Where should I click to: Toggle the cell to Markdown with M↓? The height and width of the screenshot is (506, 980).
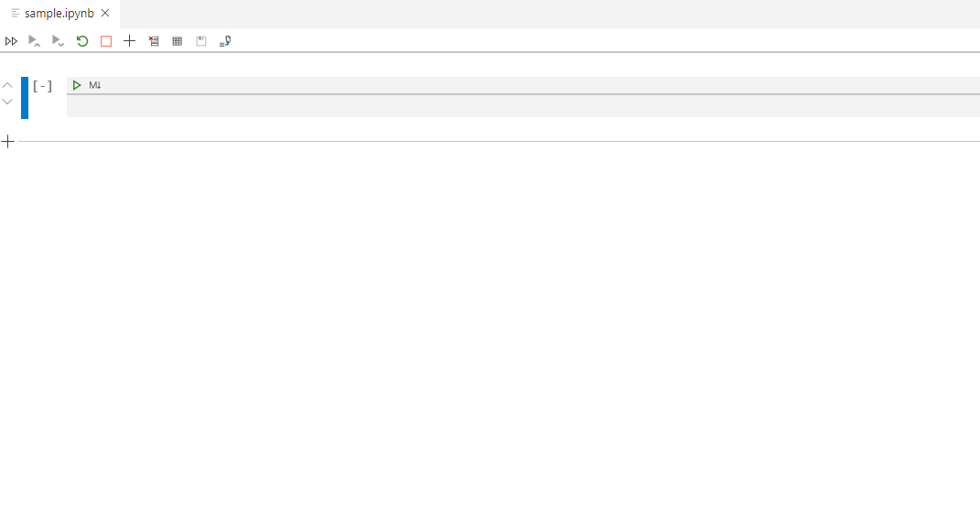[95, 85]
